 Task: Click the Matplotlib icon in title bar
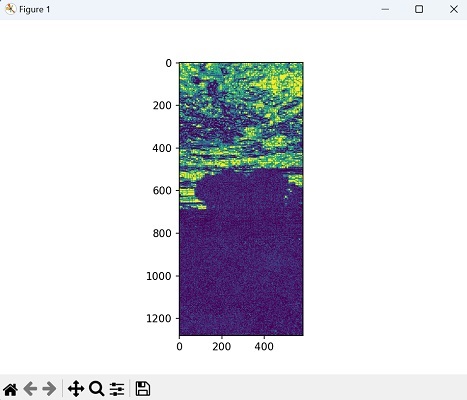(10, 9)
